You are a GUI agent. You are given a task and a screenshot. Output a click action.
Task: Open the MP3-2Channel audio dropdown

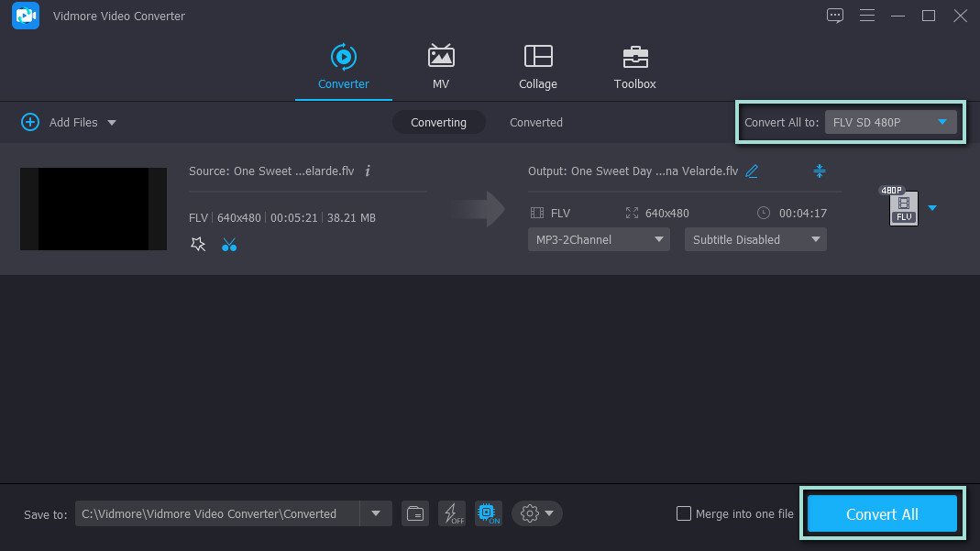(597, 239)
